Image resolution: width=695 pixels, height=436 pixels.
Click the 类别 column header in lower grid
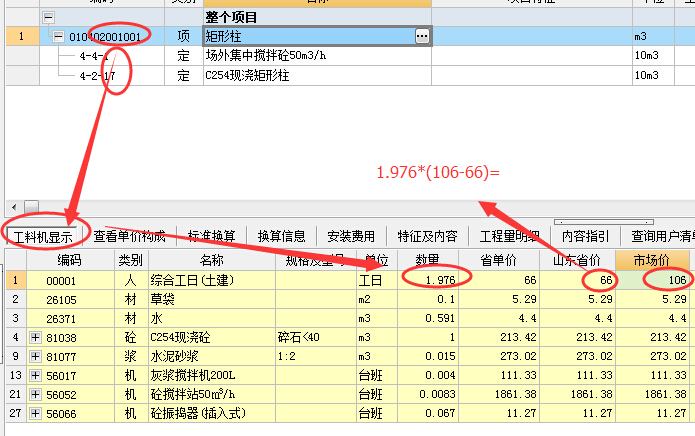(131, 260)
